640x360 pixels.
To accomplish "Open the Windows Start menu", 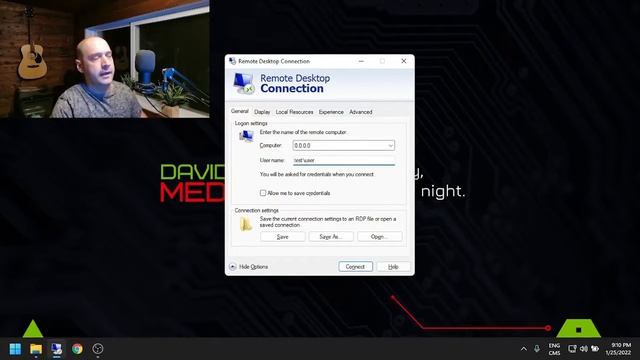I will coord(15,349).
